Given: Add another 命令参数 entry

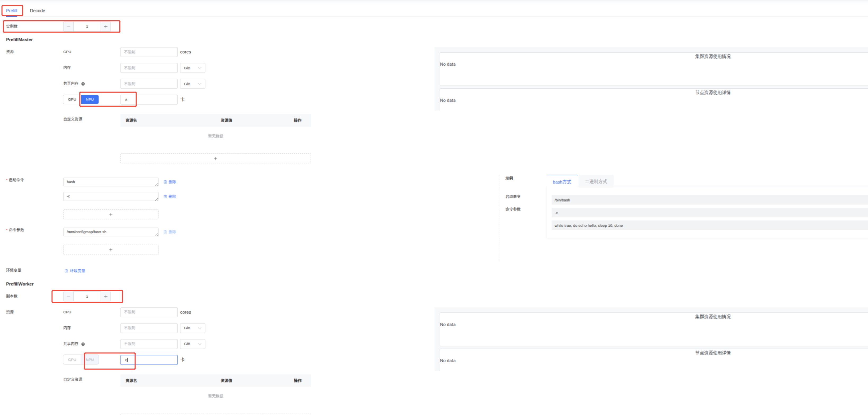Looking at the screenshot, I should (x=111, y=250).
